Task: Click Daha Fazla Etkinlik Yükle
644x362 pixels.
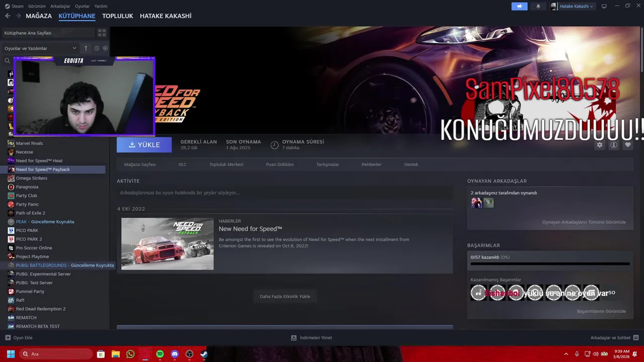Action: pos(285,296)
